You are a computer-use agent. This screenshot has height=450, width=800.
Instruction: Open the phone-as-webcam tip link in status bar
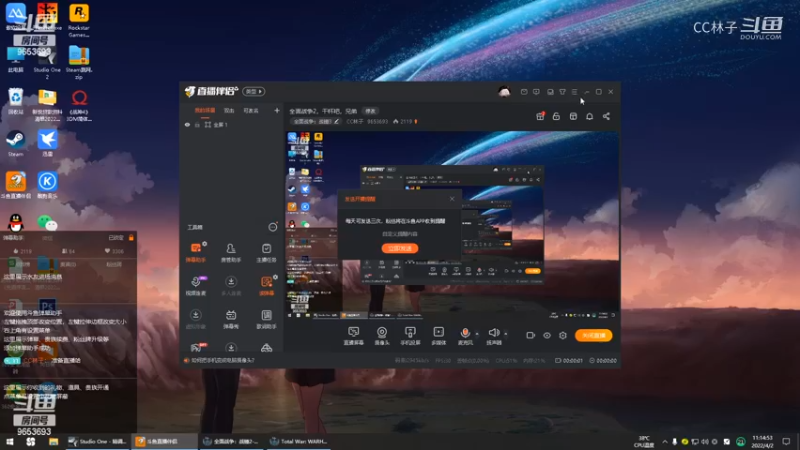[222, 360]
